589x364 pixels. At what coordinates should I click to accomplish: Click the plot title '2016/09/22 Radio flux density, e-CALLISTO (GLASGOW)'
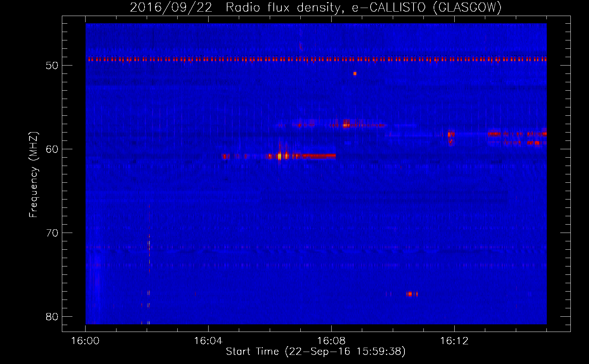click(316, 7)
